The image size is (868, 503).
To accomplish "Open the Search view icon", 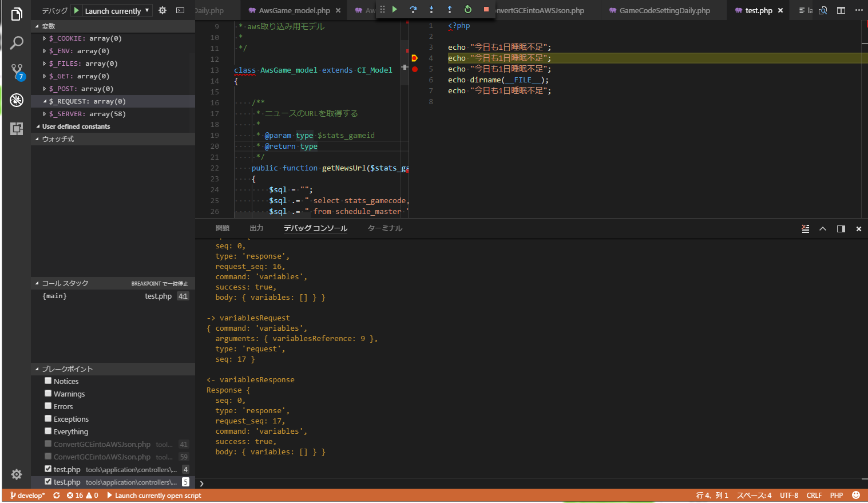I will coord(16,43).
